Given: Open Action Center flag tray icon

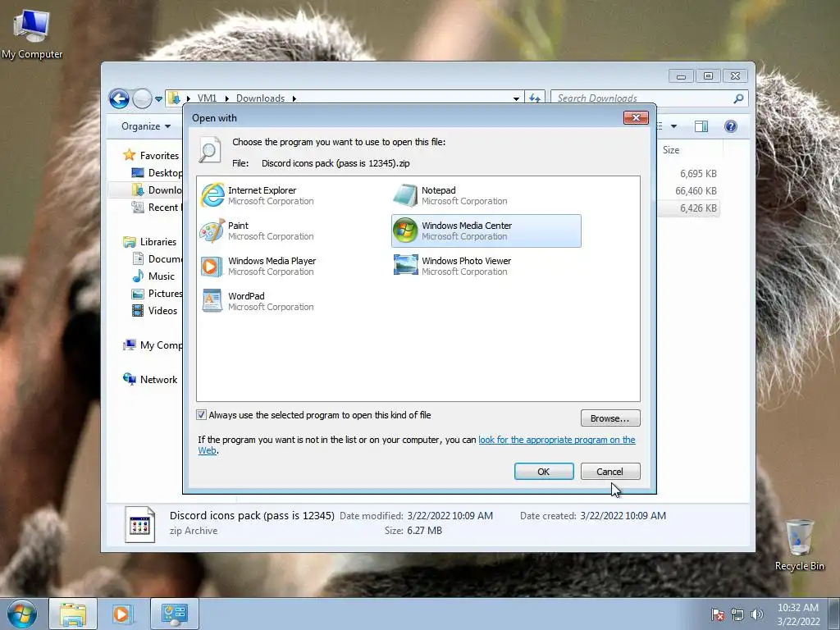Looking at the screenshot, I should tap(717, 614).
